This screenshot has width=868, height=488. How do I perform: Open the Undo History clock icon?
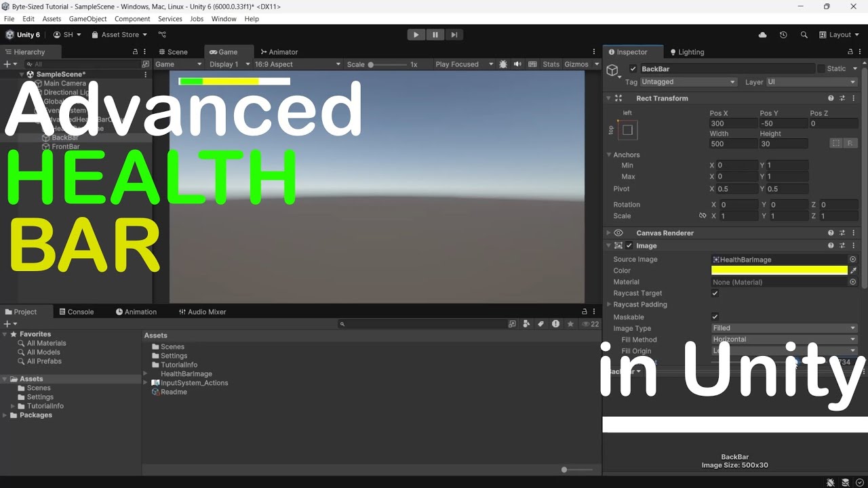tap(783, 35)
